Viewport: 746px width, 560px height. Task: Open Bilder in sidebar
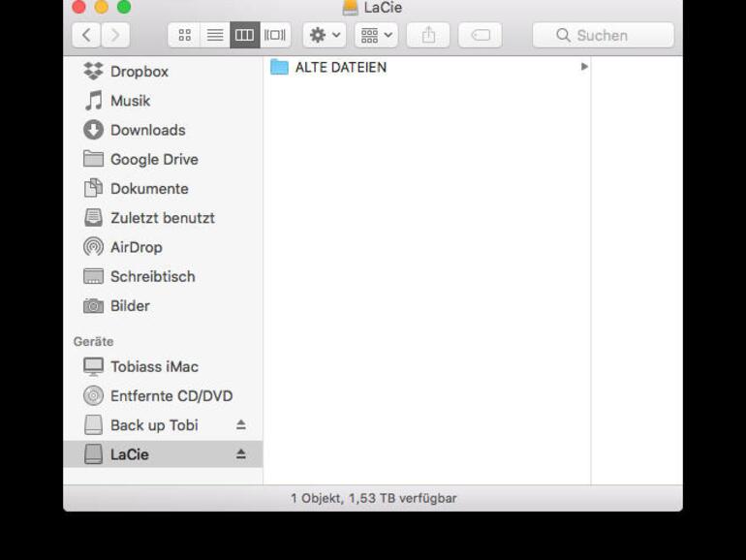(x=130, y=306)
